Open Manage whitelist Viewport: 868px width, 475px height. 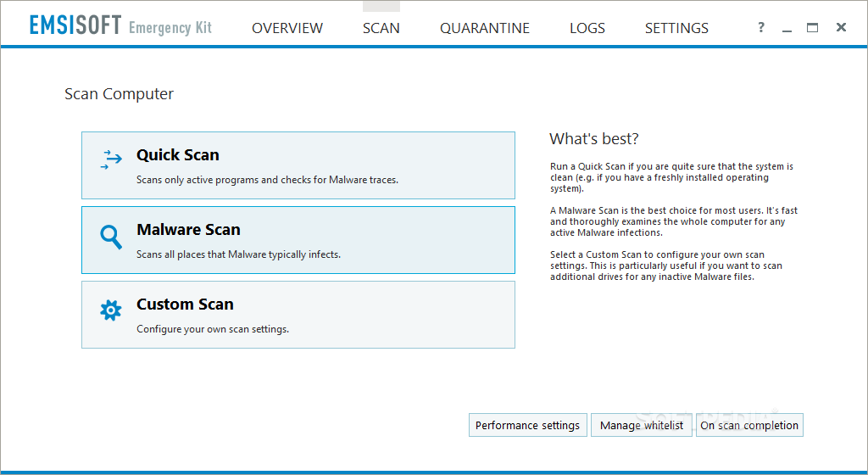(642, 425)
